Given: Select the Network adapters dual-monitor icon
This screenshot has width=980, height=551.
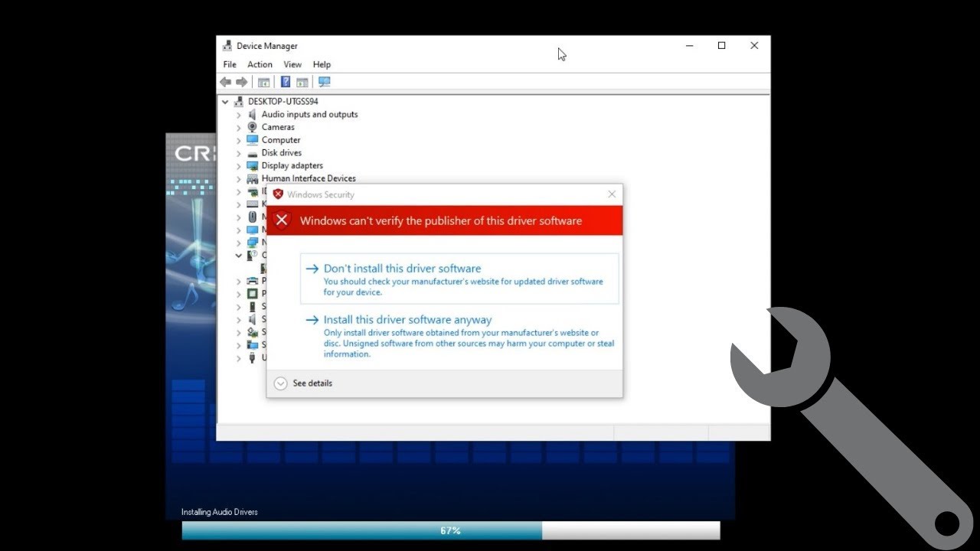Looking at the screenshot, I should click(252, 243).
